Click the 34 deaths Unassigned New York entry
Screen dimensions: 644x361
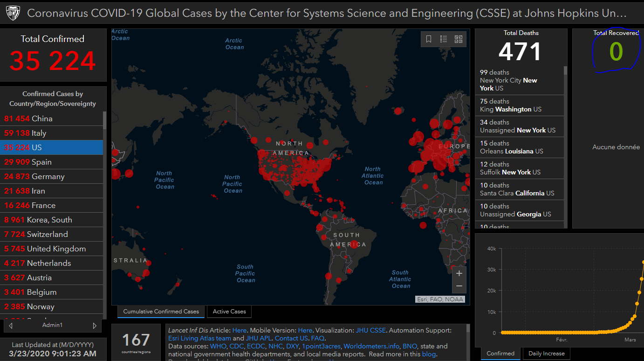point(520,126)
